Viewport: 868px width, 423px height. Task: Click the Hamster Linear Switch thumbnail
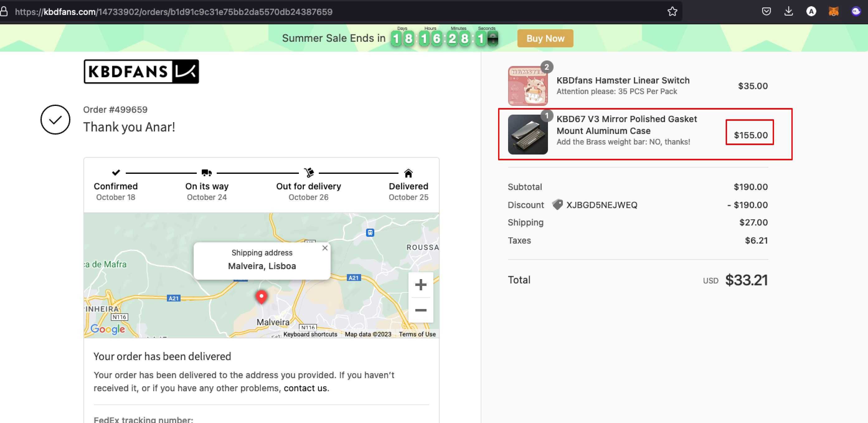pyautogui.click(x=528, y=86)
